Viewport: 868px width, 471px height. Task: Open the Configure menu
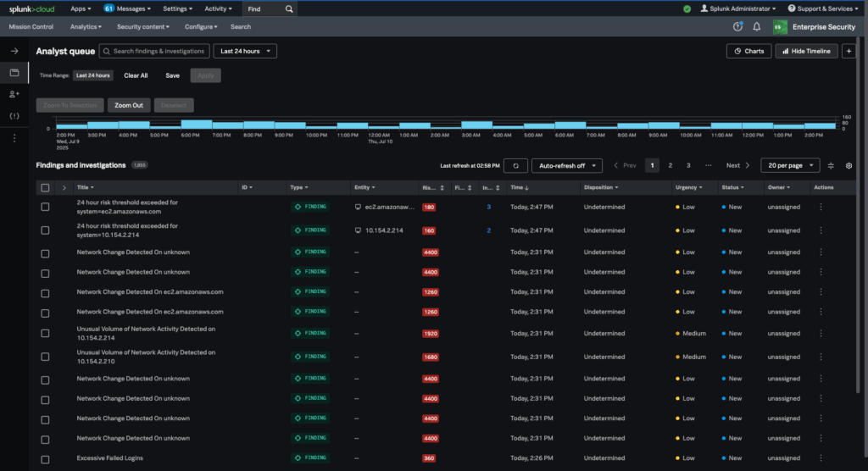tap(201, 26)
